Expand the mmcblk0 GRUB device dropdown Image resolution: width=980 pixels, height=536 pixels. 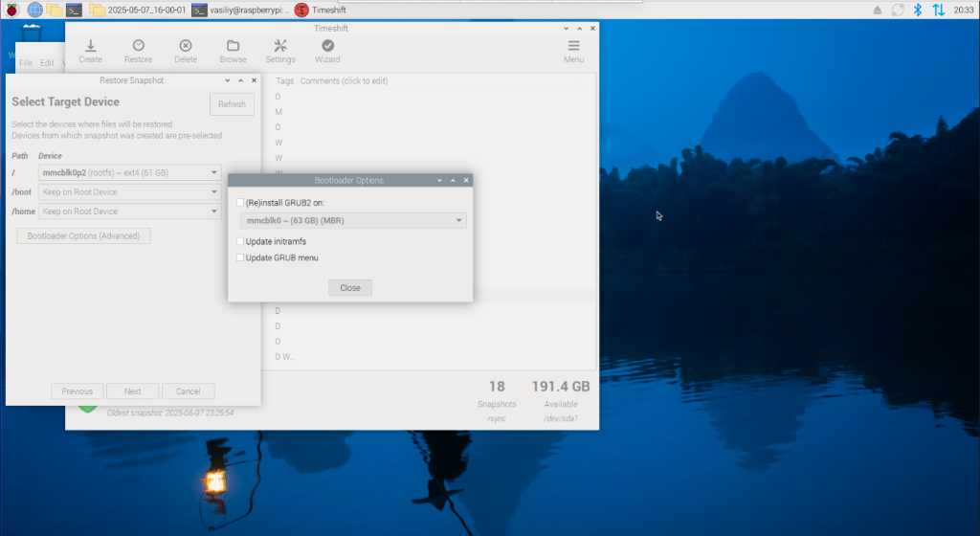351,221
